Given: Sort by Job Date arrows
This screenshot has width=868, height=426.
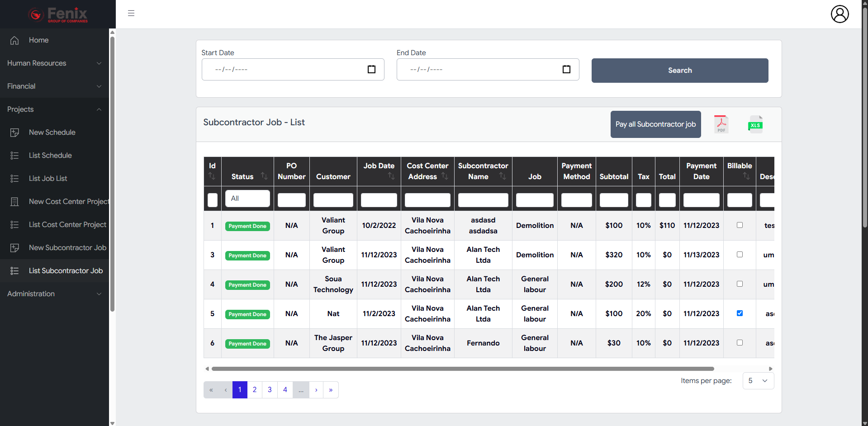Looking at the screenshot, I should (x=391, y=176).
